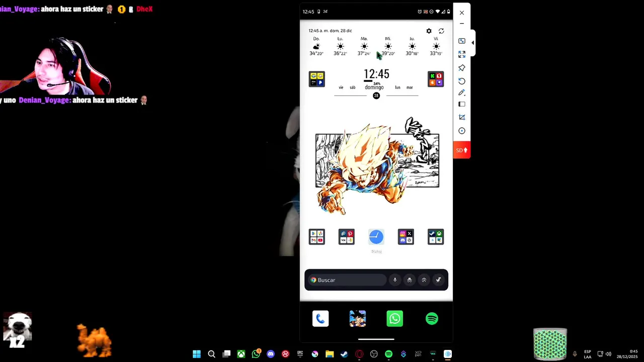Open XP-Pen app from the taskbar

[x=418, y=354]
